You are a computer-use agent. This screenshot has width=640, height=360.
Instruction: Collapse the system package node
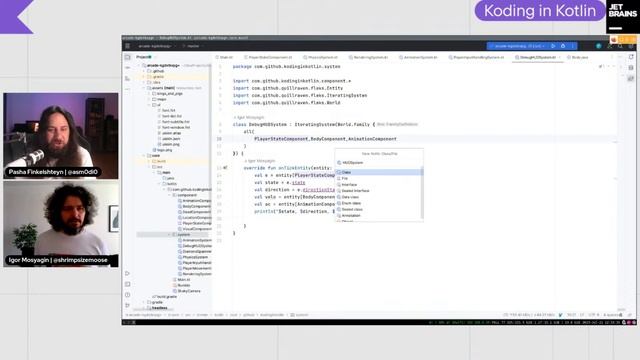tap(169, 235)
